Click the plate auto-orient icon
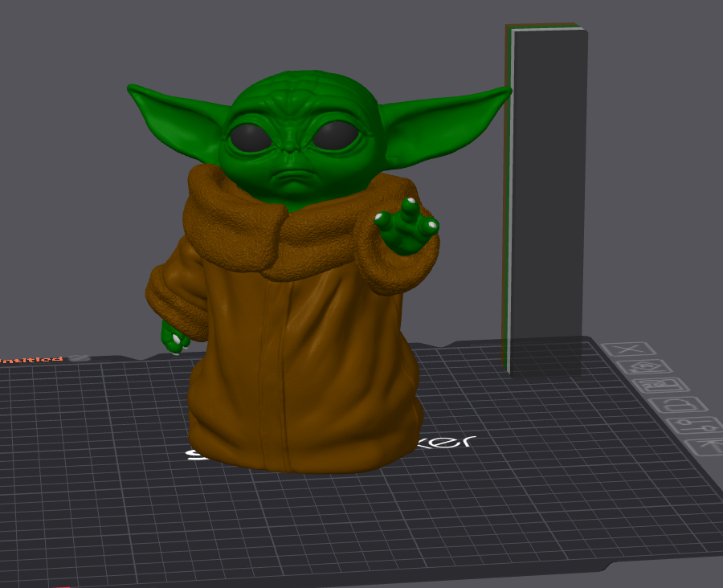Image resolution: width=723 pixels, height=588 pixels. [x=644, y=367]
